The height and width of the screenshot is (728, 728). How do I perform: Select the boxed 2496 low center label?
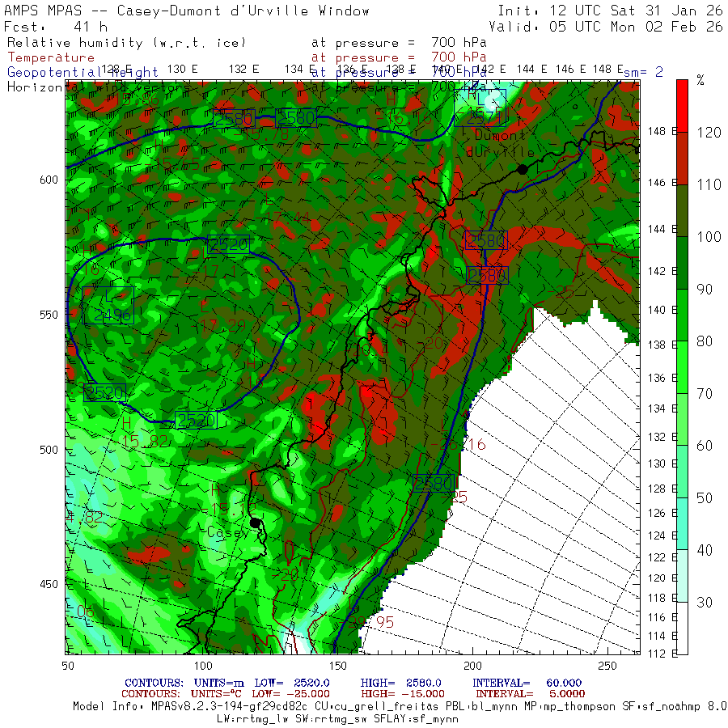click(x=108, y=305)
